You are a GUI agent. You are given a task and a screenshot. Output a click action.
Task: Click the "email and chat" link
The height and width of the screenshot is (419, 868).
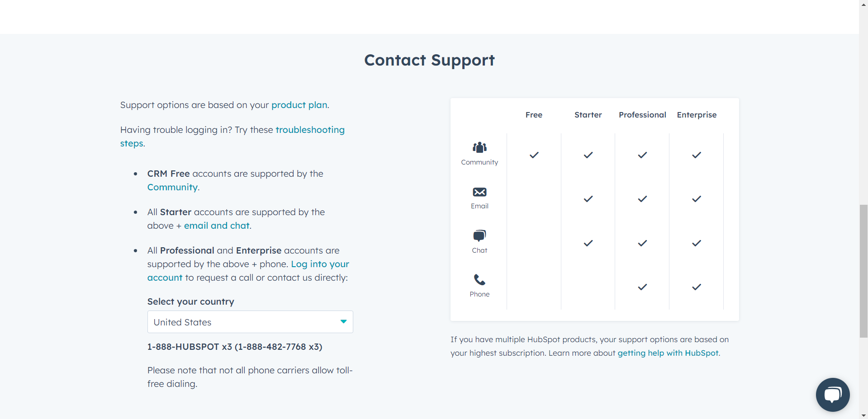[x=217, y=226]
